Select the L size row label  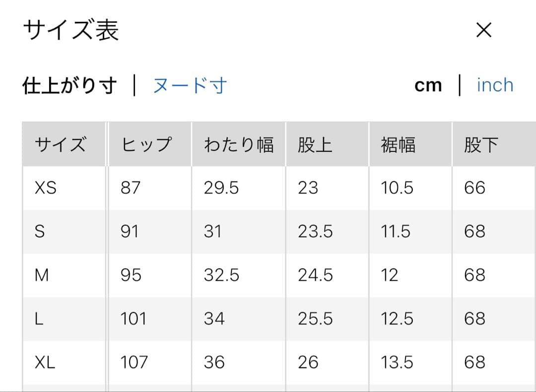pos(39,319)
